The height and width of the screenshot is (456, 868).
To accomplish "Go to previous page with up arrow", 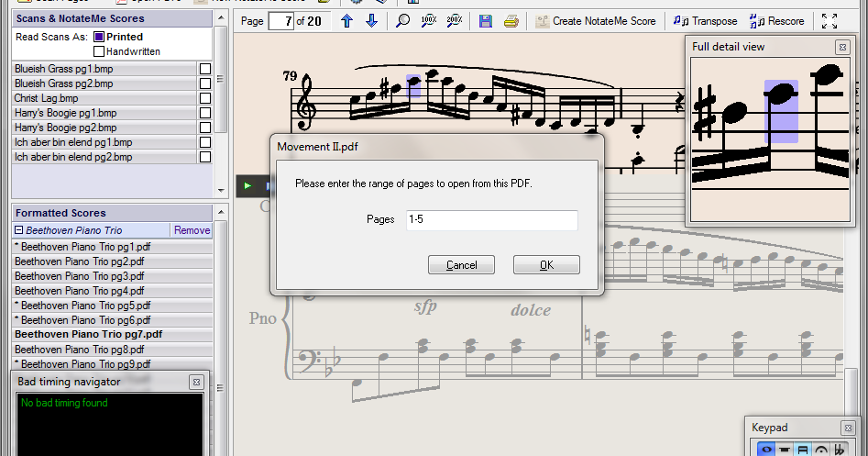I will click(347, 21).
